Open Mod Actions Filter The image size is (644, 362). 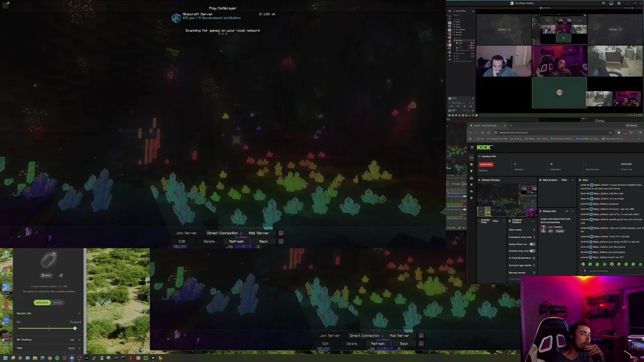click(564, 180)
